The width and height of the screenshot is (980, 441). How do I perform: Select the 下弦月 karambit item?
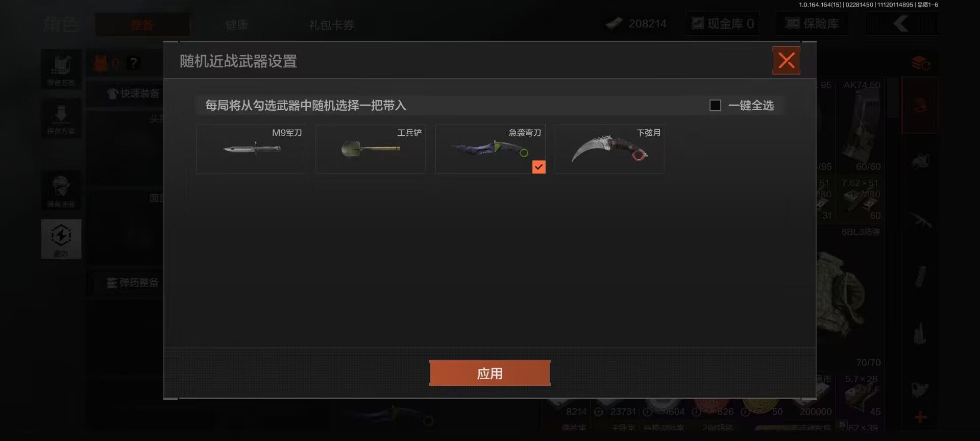click(610, 149)
